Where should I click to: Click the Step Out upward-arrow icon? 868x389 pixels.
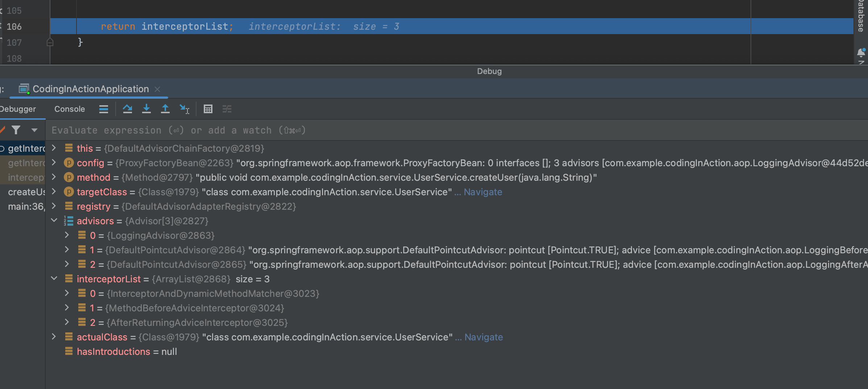coord(165,109)
